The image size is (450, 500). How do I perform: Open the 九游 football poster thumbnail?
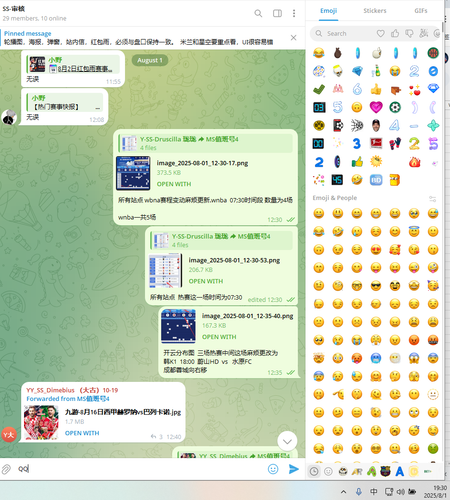[41, 422]
